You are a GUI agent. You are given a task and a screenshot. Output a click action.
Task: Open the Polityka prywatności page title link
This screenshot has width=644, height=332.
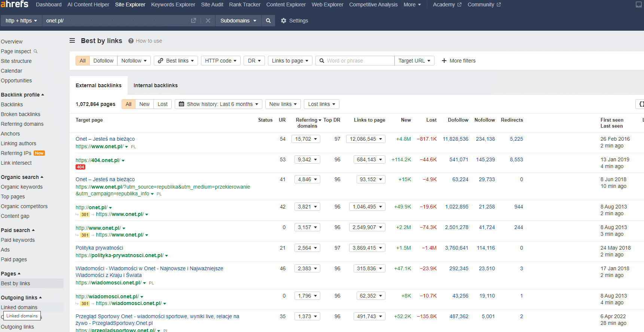click(99, 248)
